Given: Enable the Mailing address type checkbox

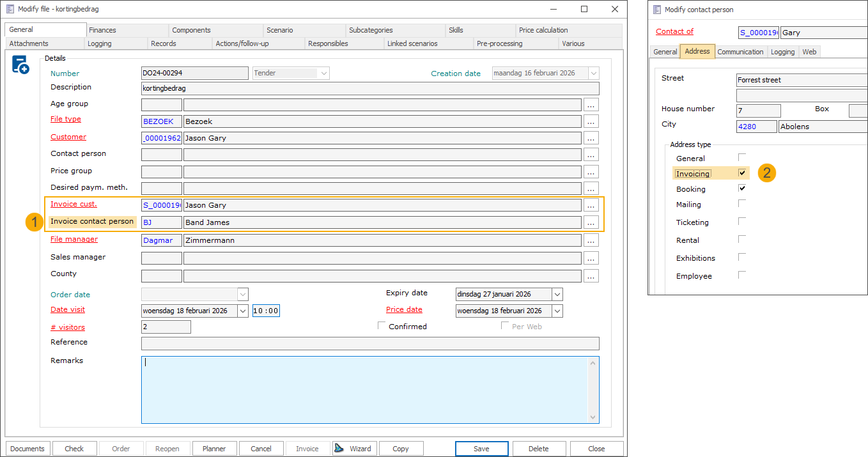Looking at the screenshot, I should (742, 203).
